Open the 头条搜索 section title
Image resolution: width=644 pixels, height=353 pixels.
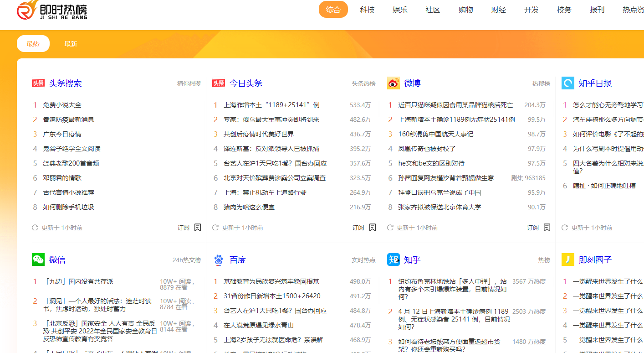pos(66,83)
